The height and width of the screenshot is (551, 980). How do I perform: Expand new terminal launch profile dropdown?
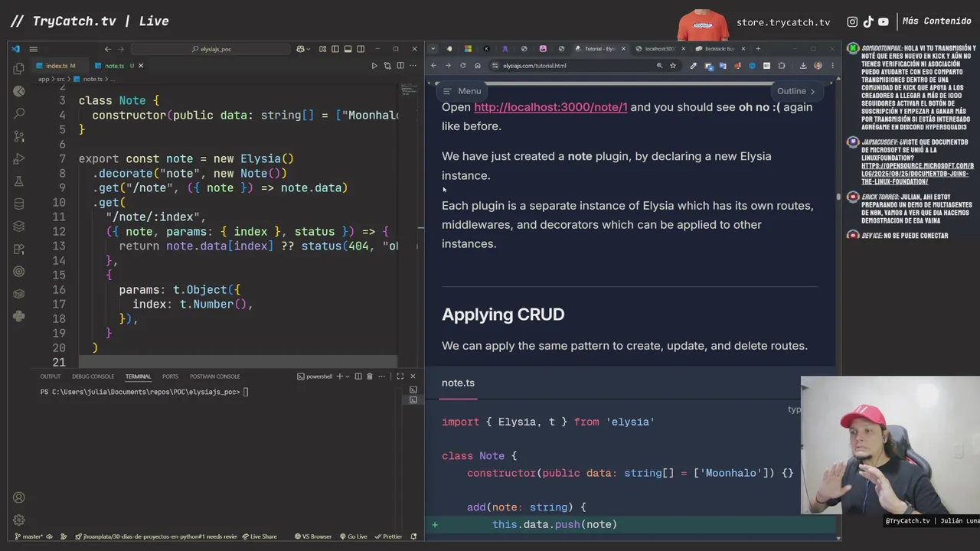click(x=348, y=377)
